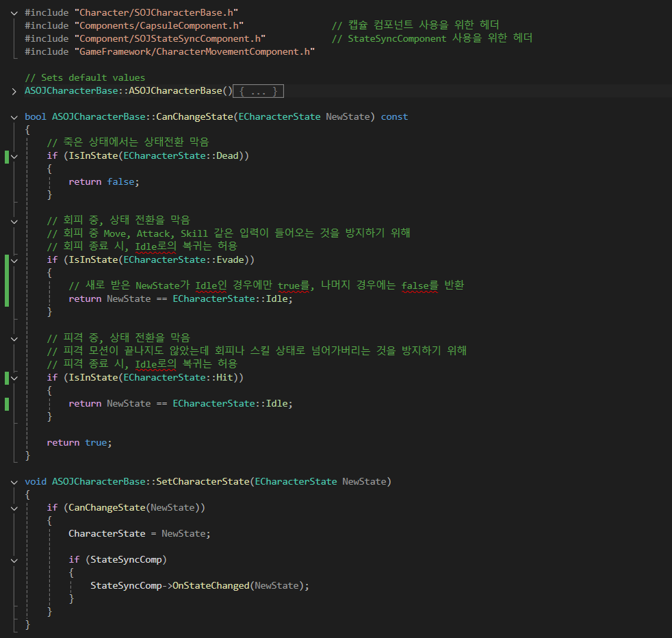
Task: Collapse the Evade state if-block chevron
Action: pos(14,261)
